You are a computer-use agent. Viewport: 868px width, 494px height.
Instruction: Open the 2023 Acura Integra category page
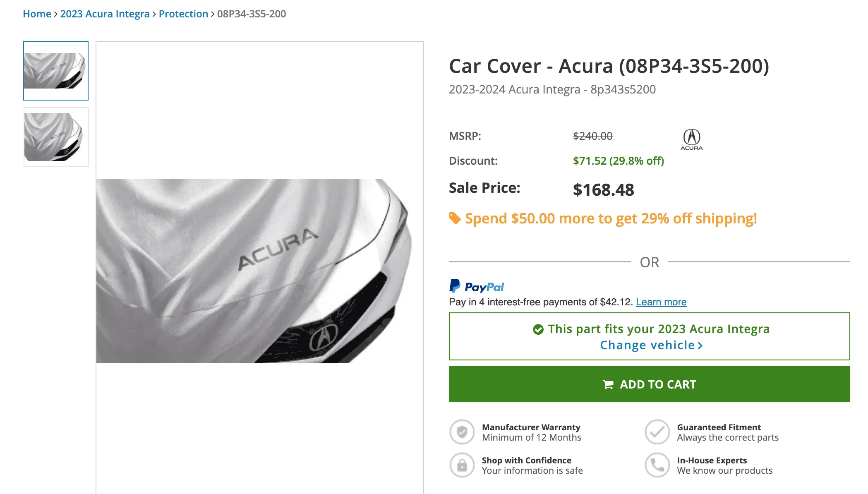point(105,14)
